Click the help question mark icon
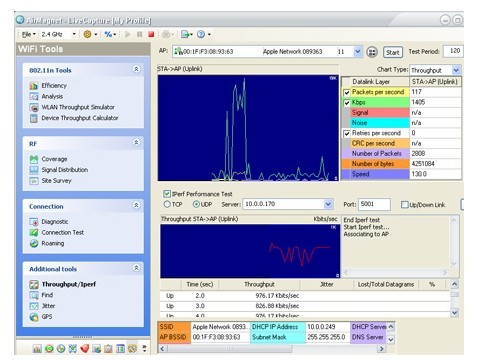Screen dimensions: 483x360 [201, 34]
